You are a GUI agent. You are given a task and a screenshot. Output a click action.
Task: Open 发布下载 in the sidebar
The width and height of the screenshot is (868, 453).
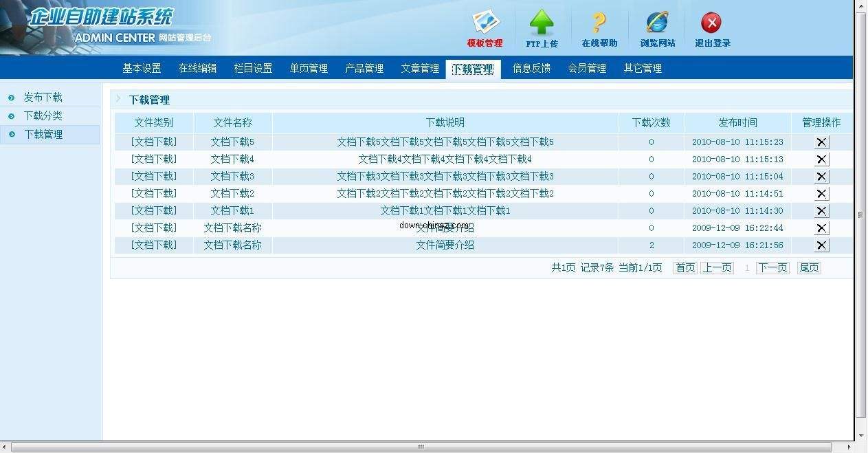43,98
